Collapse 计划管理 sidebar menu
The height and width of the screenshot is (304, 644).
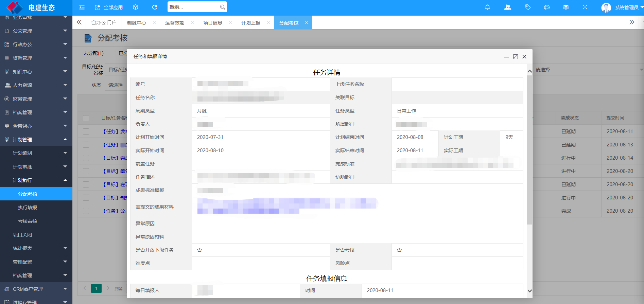click(36, 140)
